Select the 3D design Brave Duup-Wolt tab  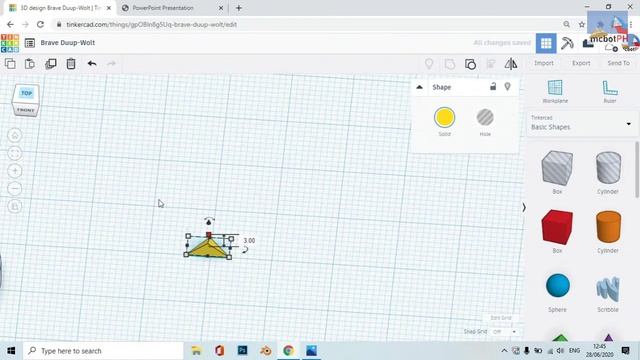pyautogui.click(x=60, y=8)
